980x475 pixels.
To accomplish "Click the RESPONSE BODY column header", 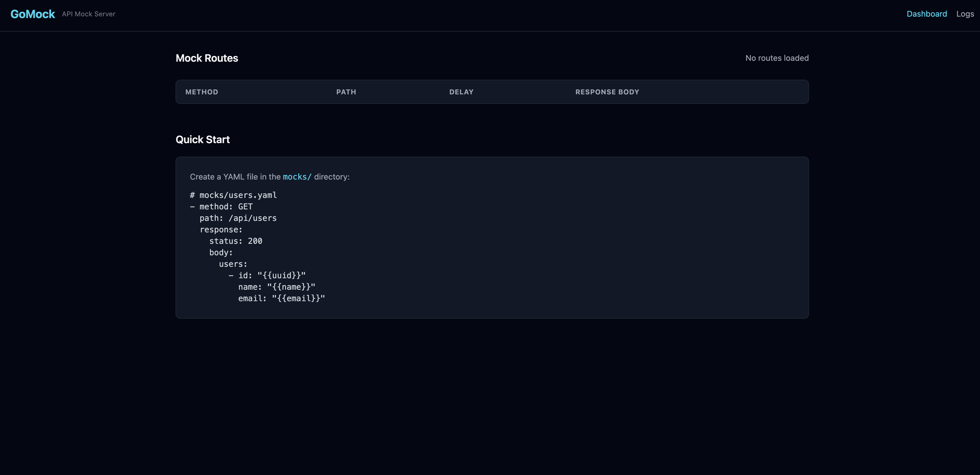I will click(x=607, y=92).
